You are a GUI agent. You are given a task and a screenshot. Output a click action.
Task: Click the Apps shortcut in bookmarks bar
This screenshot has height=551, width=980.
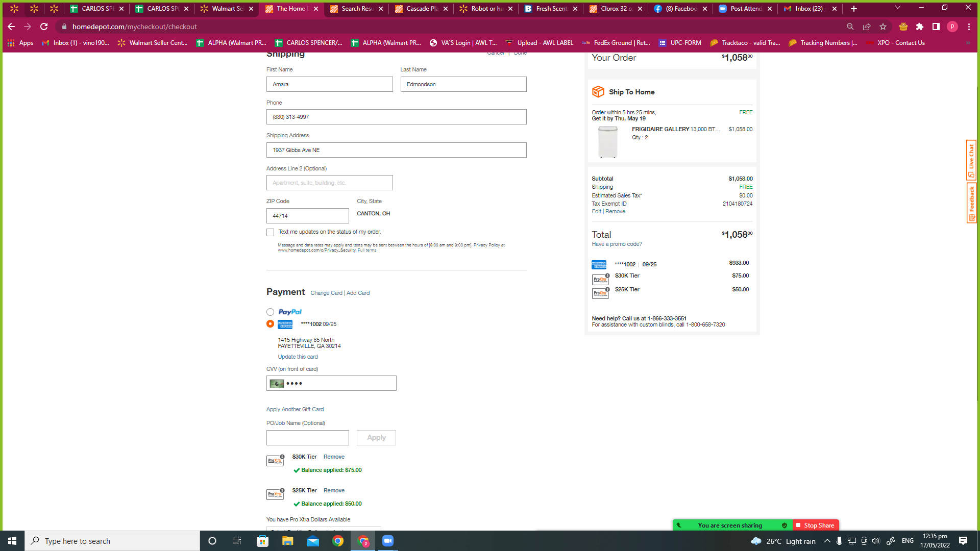point(20,43)
